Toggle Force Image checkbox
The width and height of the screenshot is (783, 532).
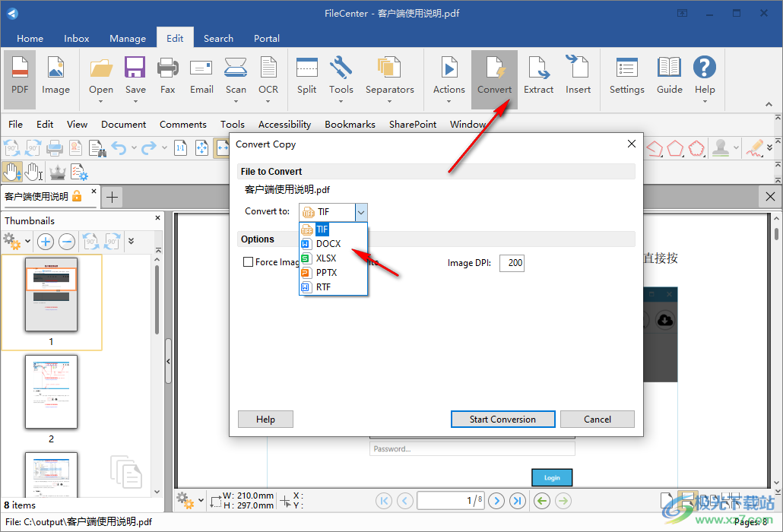pos(248,262)
